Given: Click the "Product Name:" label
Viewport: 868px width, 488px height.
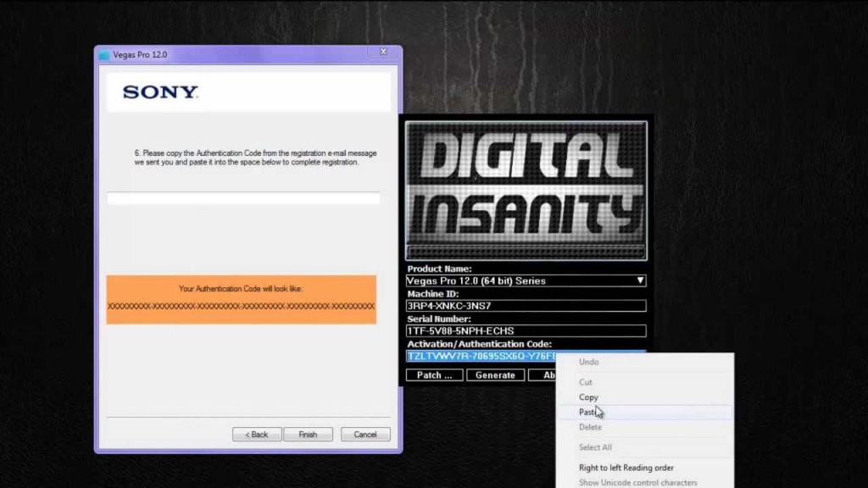Looking at the screenshot, I should tap(440, 269).
